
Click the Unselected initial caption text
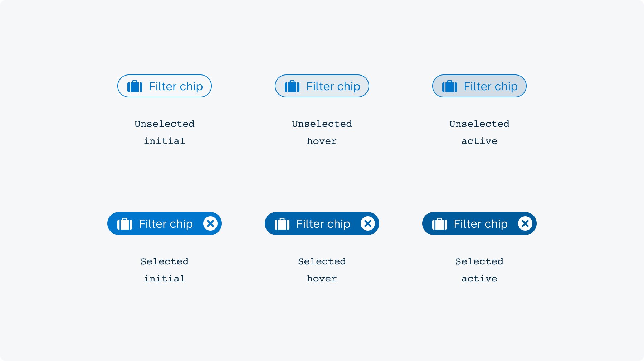[x=165, y=132]
